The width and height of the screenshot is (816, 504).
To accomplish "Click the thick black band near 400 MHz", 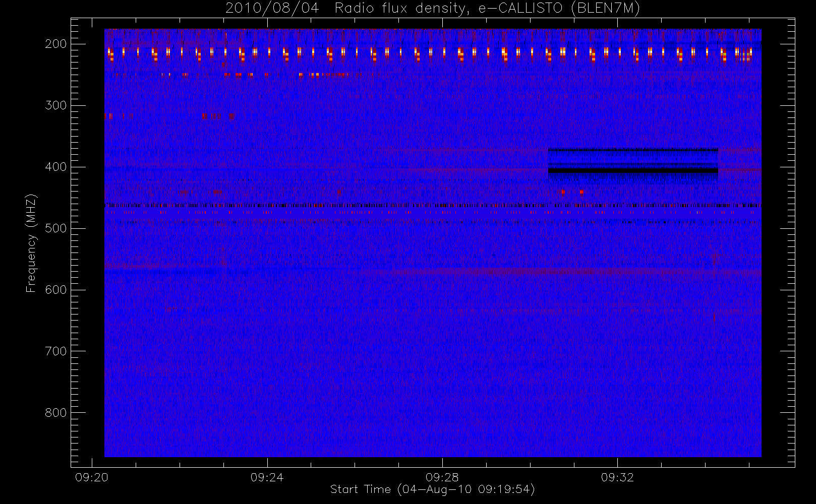I will 633,171.
